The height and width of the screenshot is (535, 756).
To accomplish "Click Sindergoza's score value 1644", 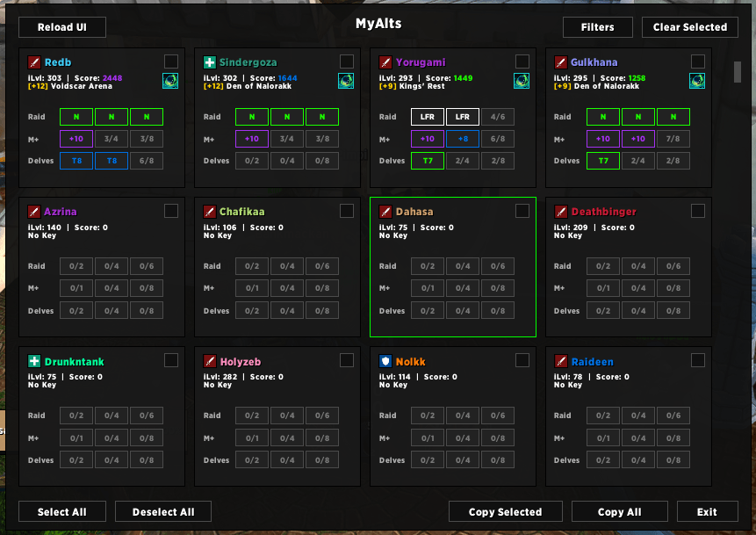I will coord(287,78).
